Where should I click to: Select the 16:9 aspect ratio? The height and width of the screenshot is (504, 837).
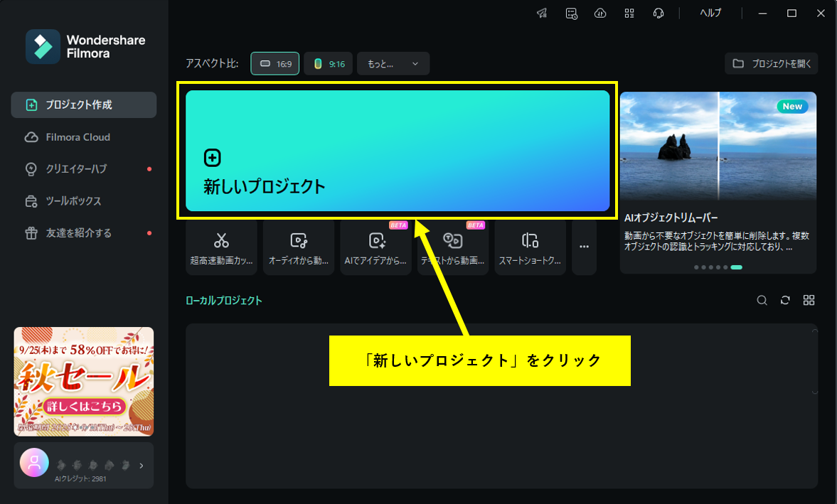click(274, 63)
